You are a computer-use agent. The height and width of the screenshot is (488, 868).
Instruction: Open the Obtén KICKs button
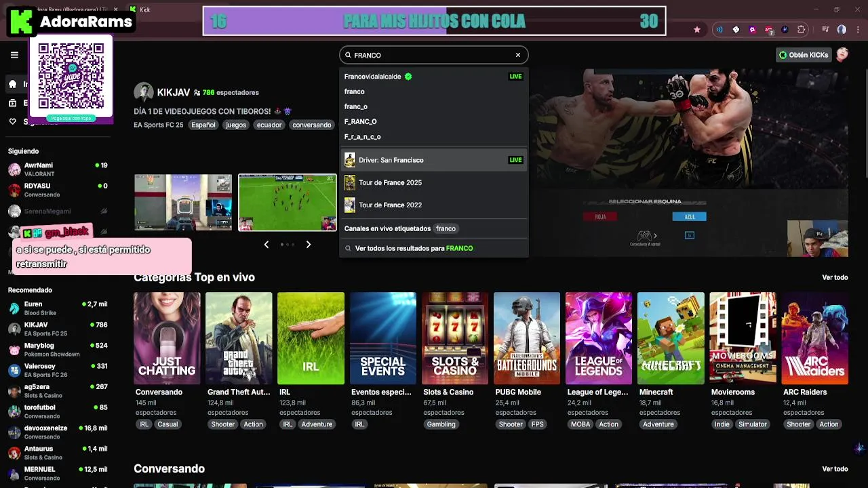[804, 55]
